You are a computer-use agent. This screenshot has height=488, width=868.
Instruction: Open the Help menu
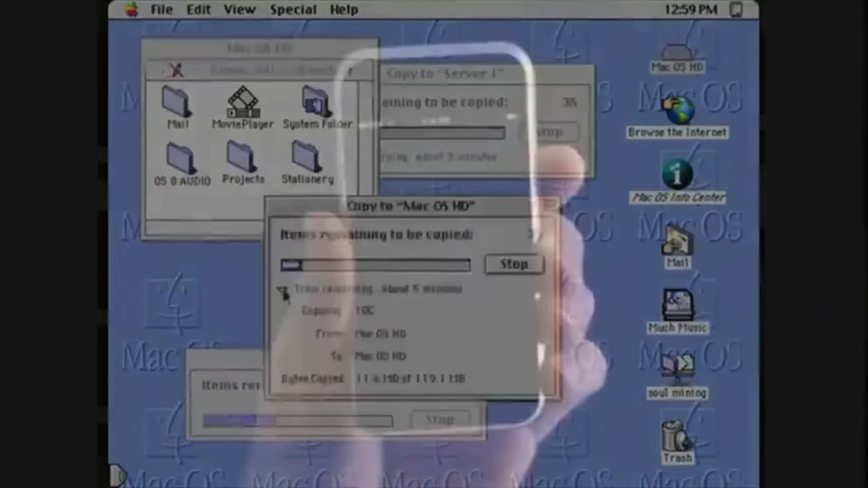344,9
